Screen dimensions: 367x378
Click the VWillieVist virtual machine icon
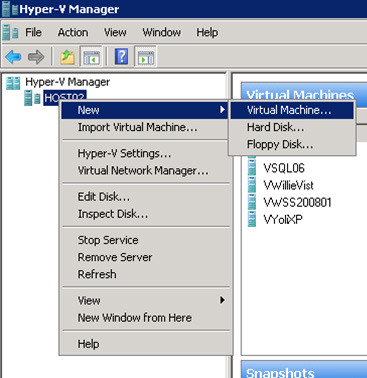[252, 185]
